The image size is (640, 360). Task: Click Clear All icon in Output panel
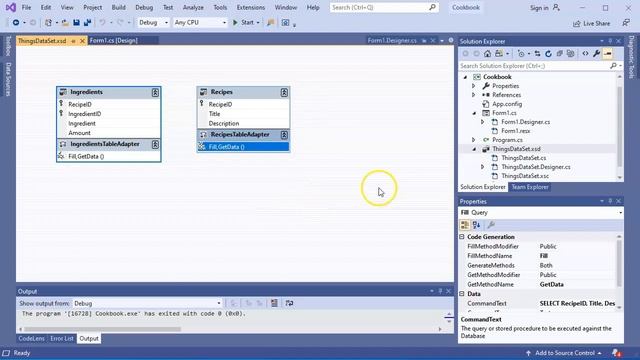coord(274,303)
